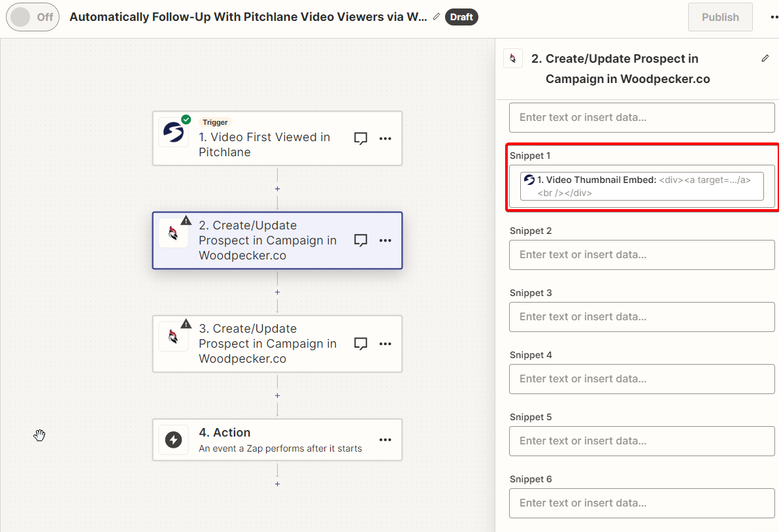Click the Trigger label on step 1
779x532 pixels.
pos(215,122)
